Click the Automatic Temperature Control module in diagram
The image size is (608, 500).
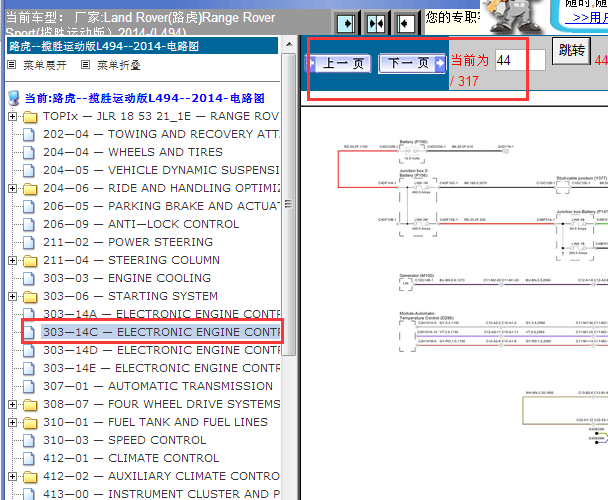(408, 336)
